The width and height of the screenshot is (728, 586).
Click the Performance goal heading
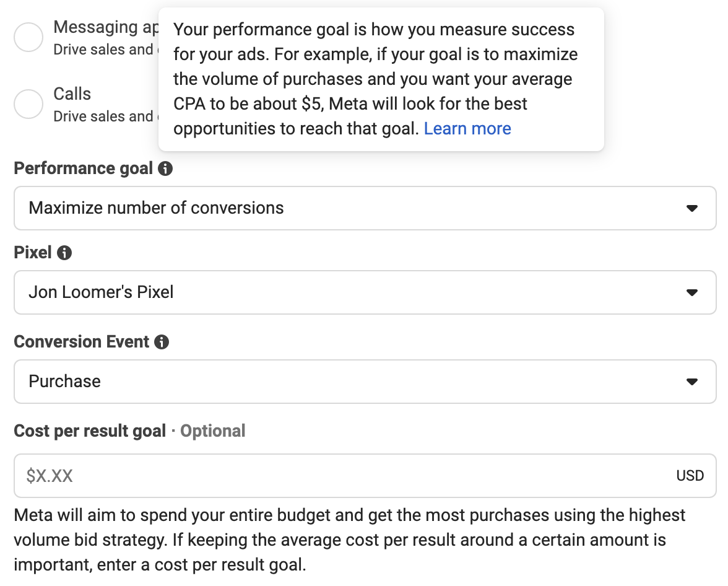coord(83,168)
